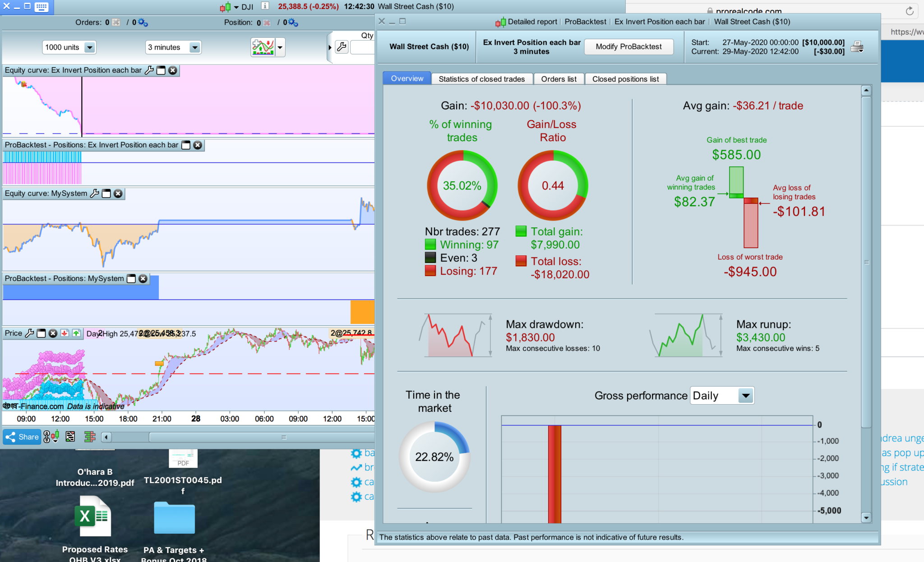Switch to Statistics of closed trades tab
The height and width of the screenshot is (562, 924).
pyautogui.click(x=481, y=79)
